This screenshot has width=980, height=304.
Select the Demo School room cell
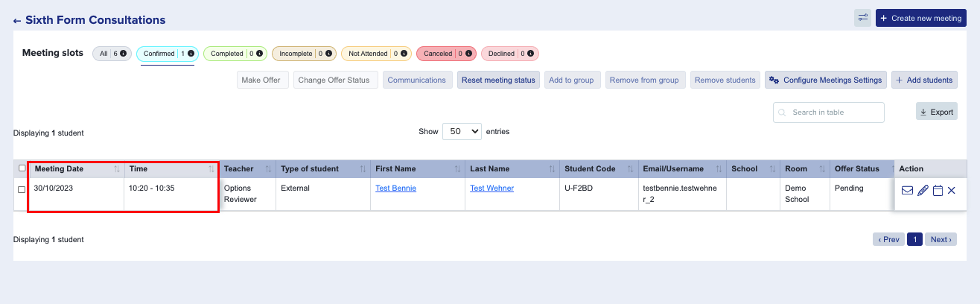[x=805, y=194]
